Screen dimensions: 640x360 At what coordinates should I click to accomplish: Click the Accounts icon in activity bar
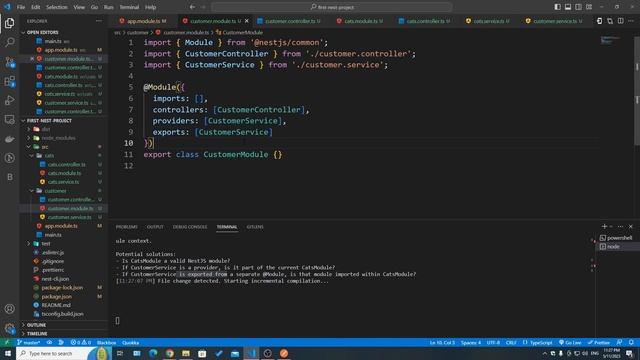point(9,309)
